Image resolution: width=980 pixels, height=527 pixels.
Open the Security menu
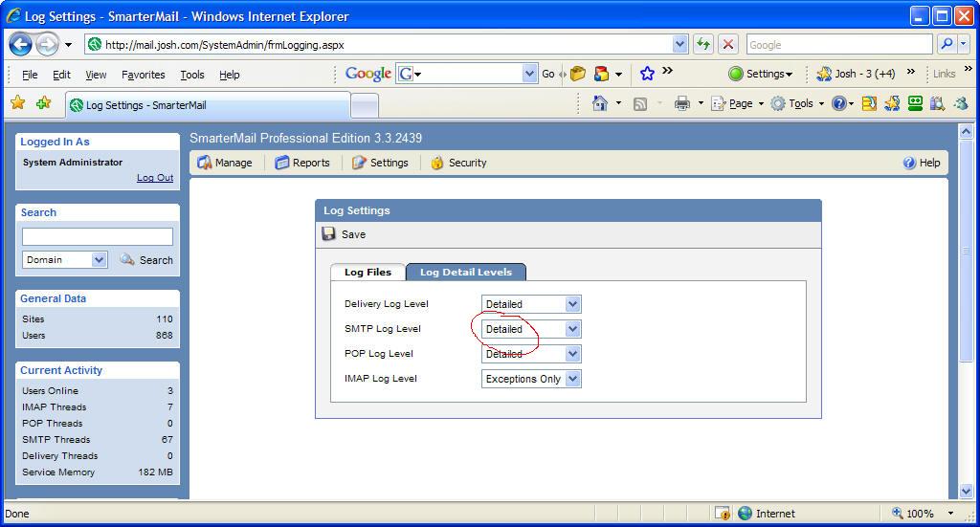(x=458, y=163)
